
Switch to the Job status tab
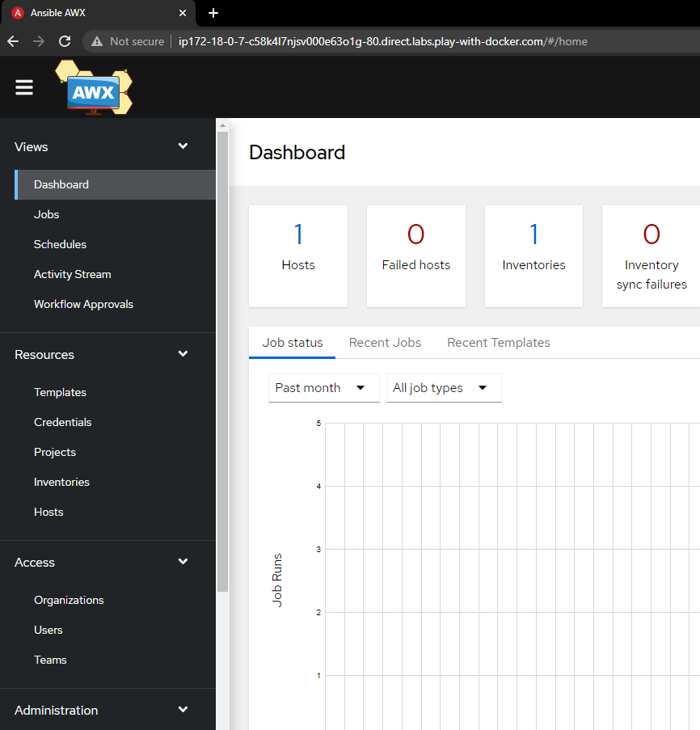click(x=293, y=343)
